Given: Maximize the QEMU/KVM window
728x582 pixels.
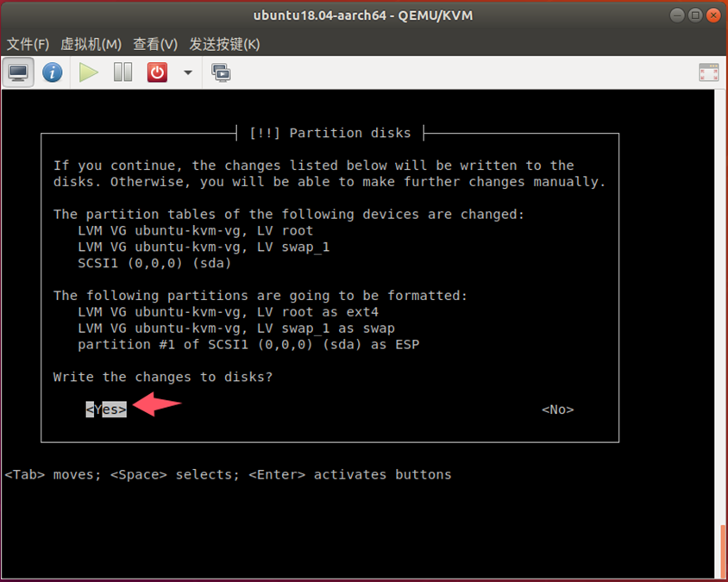Looking at the screenshot, I should pyautogui.click(x=695, y=16).
